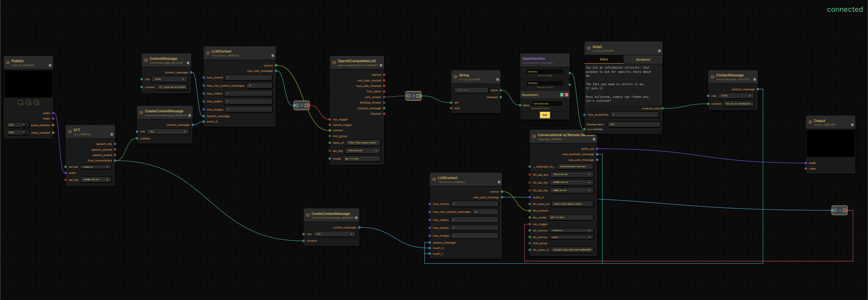Image resolution: width=868 pixels, height=300 pixels.
Task: Click the camera icon in Publish node
Action: [x=20, y=102]
